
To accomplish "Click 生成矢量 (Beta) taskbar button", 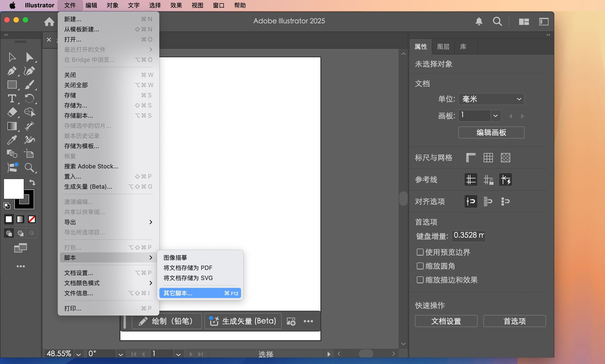I will pos(243,321).
